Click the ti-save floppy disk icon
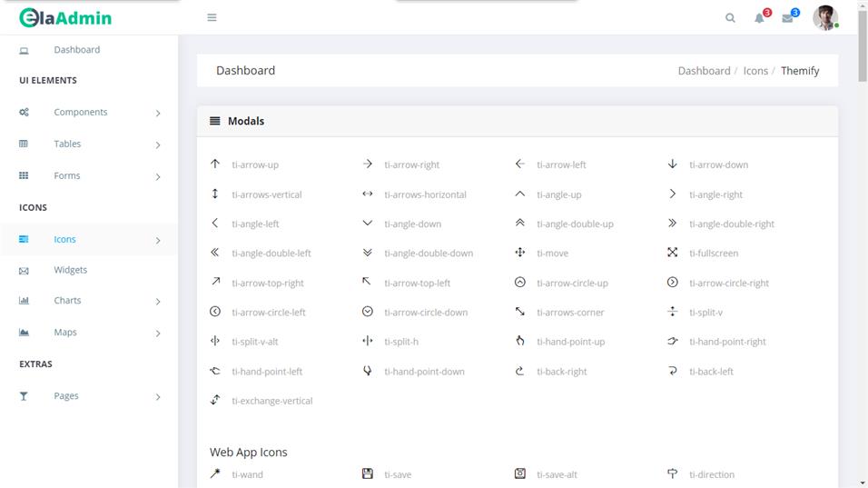This screenshot has height=488, width=868. click(x=368, y=473)
